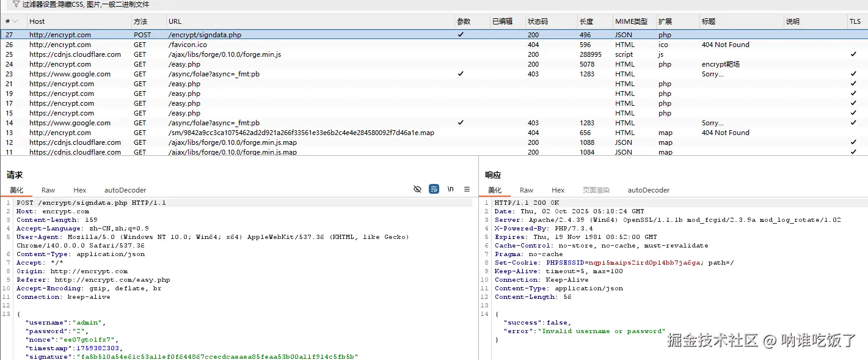
Task: Select row 12 forge.min.js.map request
Action: point(434,142)
